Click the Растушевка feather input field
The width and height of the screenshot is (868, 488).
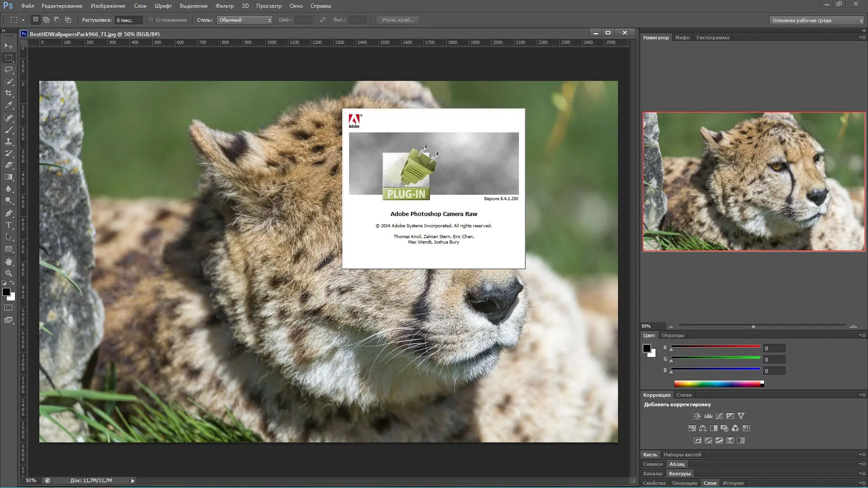(x=128, y=20)
